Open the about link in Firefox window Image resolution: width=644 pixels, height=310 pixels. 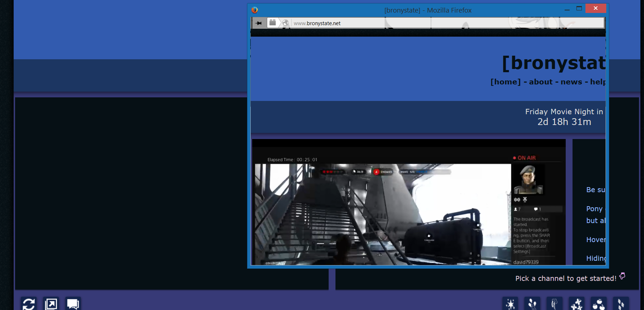click(x=541, y=82)
